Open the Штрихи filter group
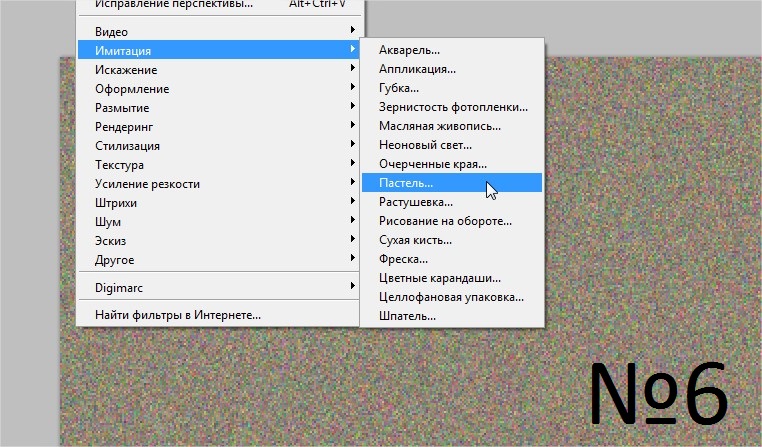The image size is (762, 447). point(218,202)
